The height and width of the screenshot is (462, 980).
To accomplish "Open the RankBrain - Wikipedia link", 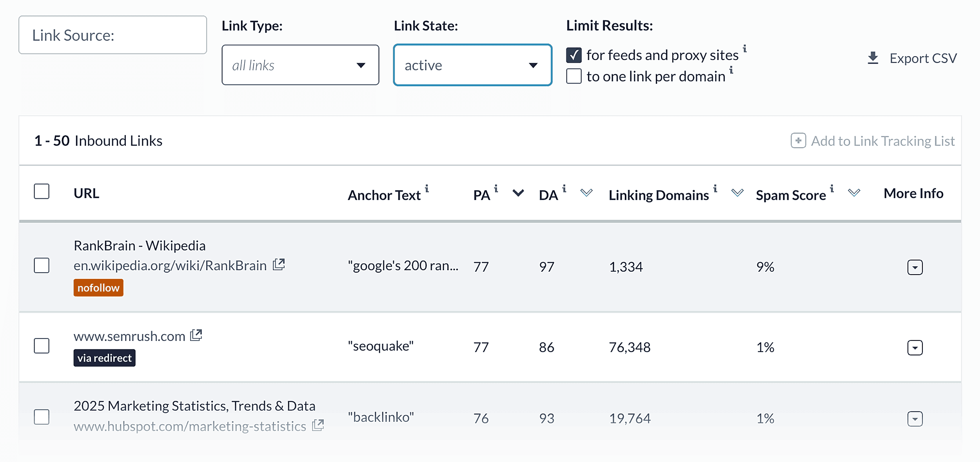I will click(x=140, y=246).
